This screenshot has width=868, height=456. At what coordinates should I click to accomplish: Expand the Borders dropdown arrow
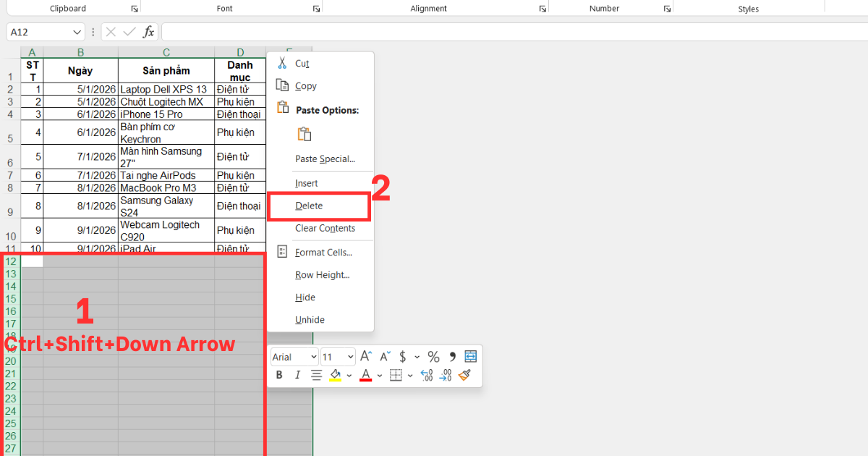click(x=410, y=376)
